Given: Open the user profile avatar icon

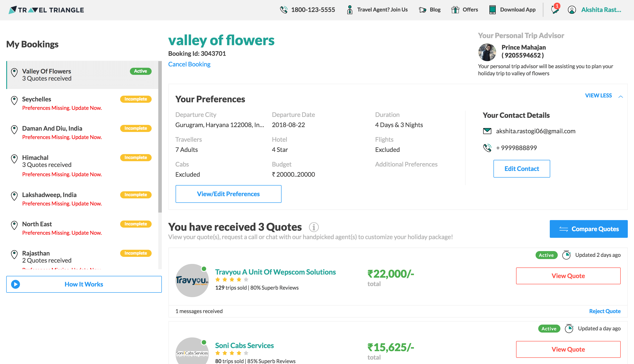Looking at the screenshot, I should 572,10.
